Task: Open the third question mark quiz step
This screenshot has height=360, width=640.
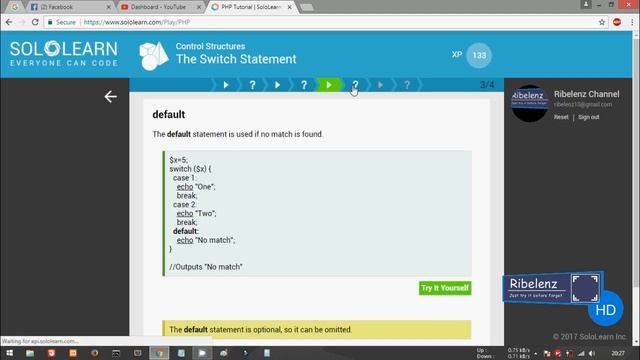Action: pyautogui.click(x=355, y=85)
